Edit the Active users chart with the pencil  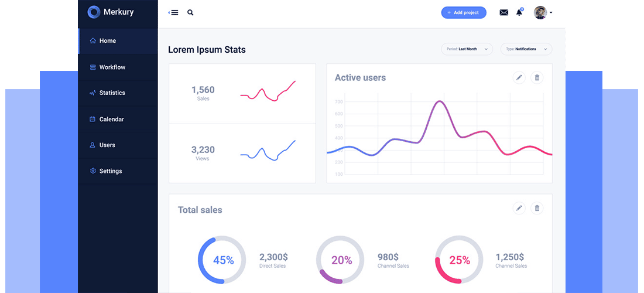pyautogui.click(x=519, y=77)
